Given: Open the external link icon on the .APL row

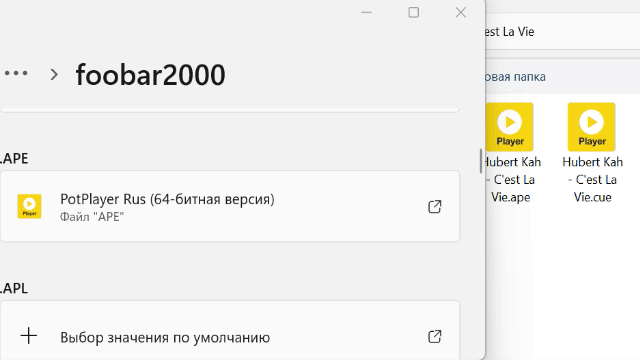Looking at the screenshot, I should [435, 337].
